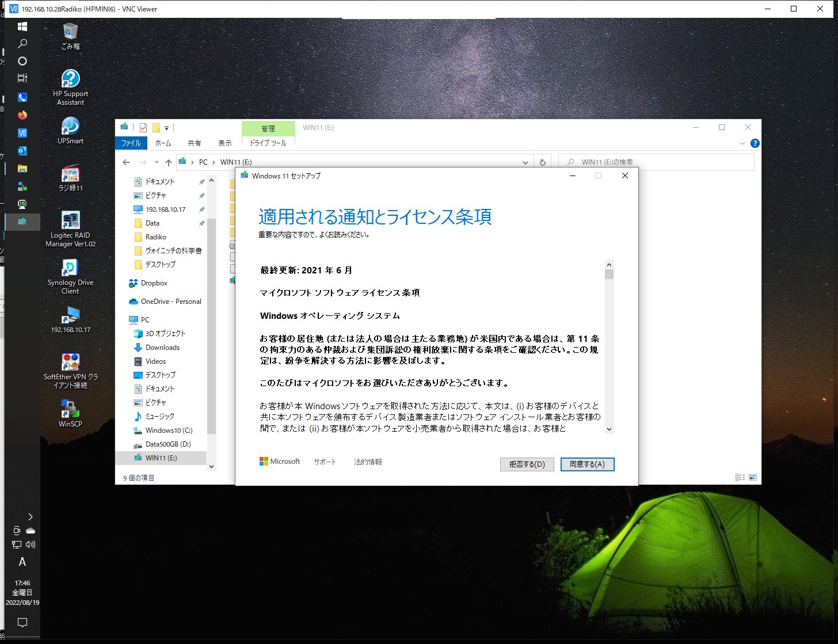Screen dimensions: 838x644
Task: Click scroll-up arrow of license text
Action: tap(609, 265)
